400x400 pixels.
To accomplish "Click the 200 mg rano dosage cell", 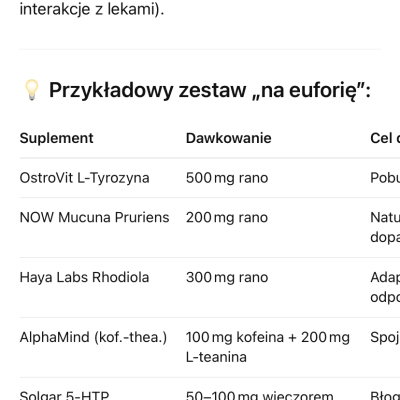I will tap(227, 217).
